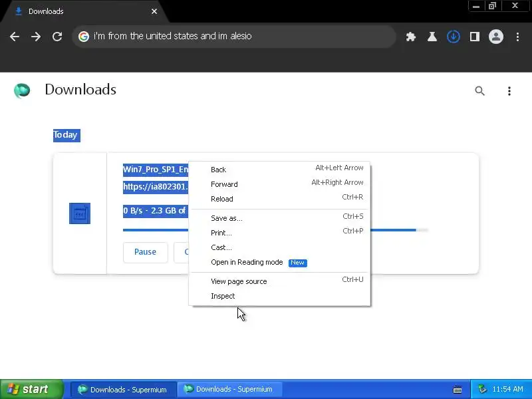Toggle the side panel icon

click(x=475, y=37)
